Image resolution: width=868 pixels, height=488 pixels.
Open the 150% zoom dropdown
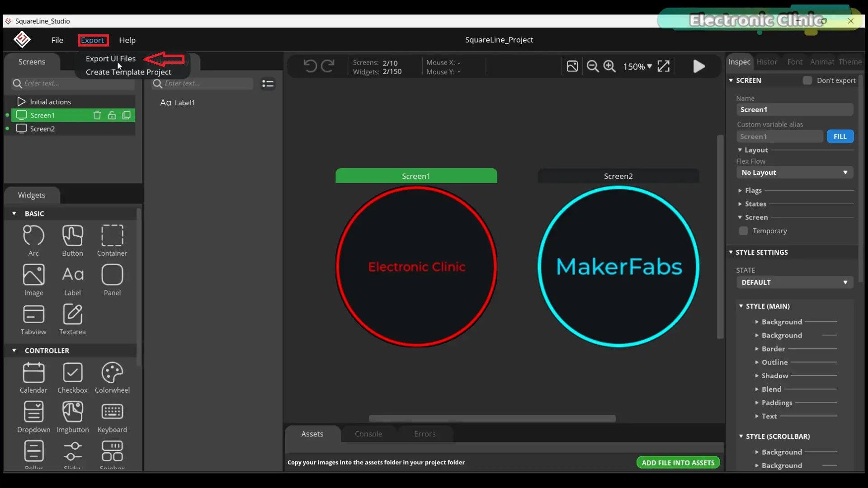(637, 66)
